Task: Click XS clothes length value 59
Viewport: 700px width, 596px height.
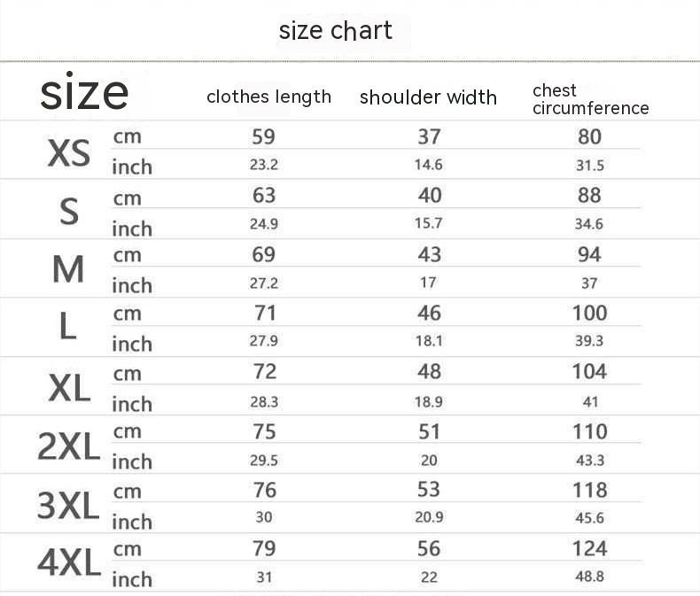Action: point(264,136)
